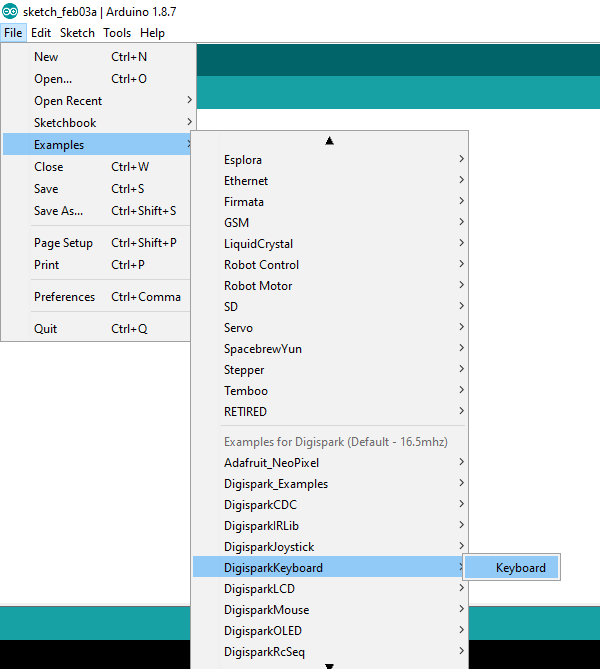Open DigisparkMouse examples submenu

[329, 610]
